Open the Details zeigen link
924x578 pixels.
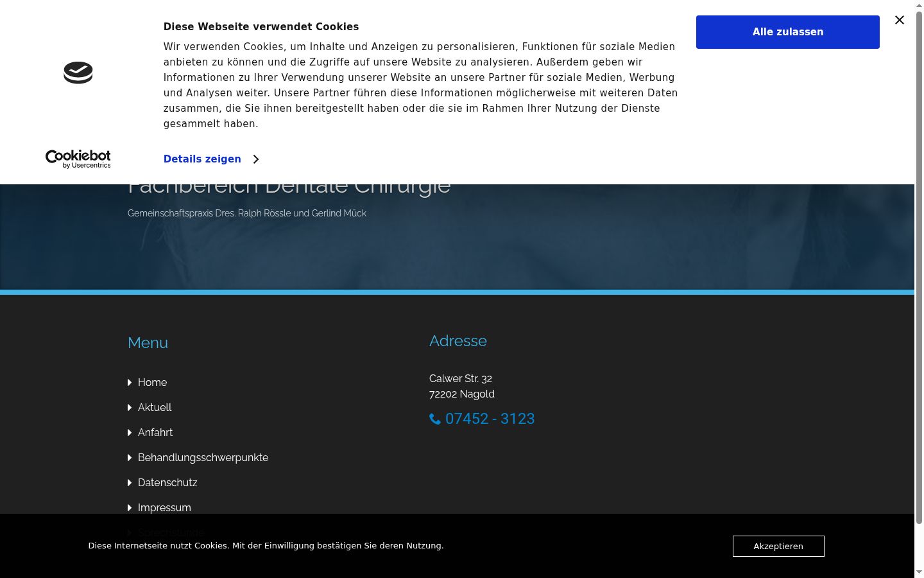pyautogui.click(x=202, y=159)
